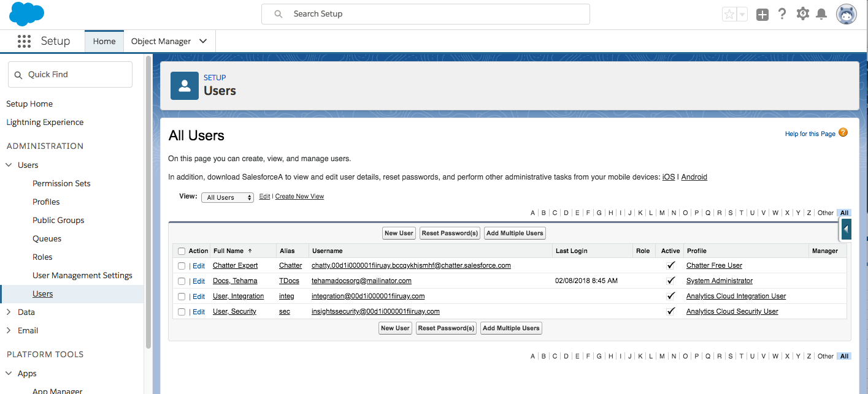This screenshot has height=394, width=868.
Task: Click the bottom Add Multiple Users button
Action: click(511, 328)
